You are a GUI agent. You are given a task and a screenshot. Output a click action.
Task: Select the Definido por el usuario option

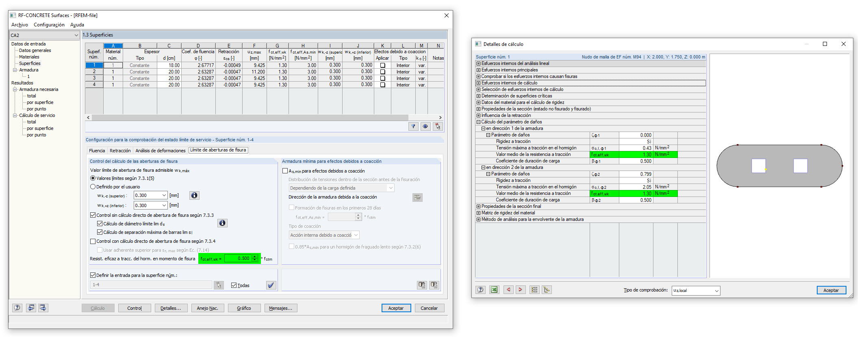click(x=93, y=187)
